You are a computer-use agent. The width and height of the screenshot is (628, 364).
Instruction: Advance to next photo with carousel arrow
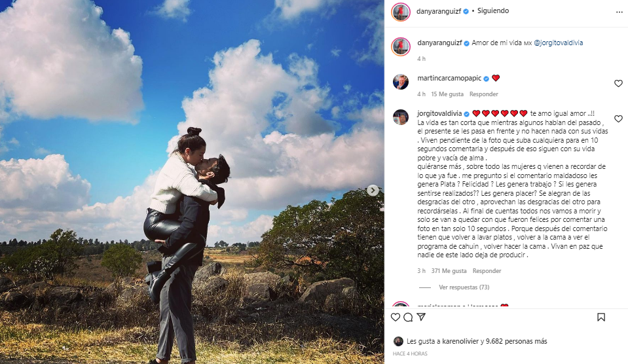click(x=373, y=191)
